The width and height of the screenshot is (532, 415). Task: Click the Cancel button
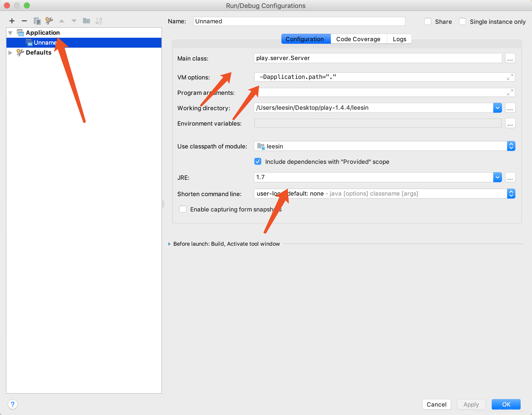point(436,404)
